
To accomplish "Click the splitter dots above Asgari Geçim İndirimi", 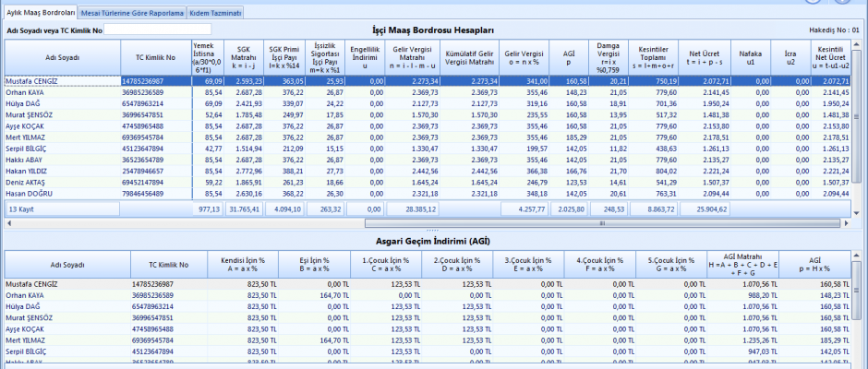I will (432, 232).
